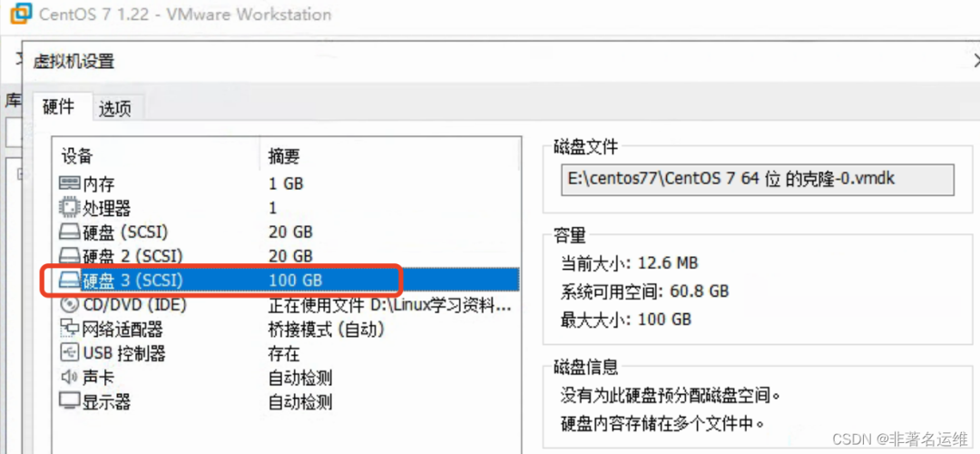
Task: Click the disk icon of 硬盘 (SCSI)
Action: [69, 232]
